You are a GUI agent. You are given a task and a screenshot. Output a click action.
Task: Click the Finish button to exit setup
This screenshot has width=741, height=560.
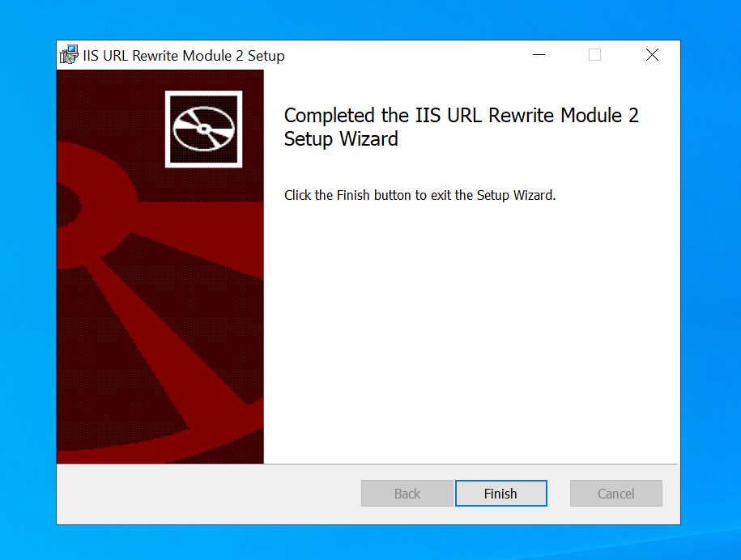[x=501, y=494]
